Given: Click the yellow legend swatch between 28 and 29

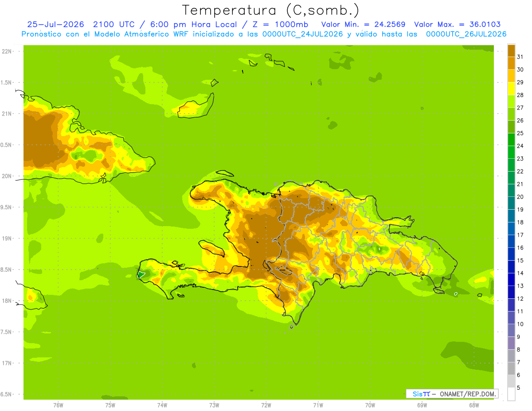Looking at the screenshot, I should [x=511, y=89].
